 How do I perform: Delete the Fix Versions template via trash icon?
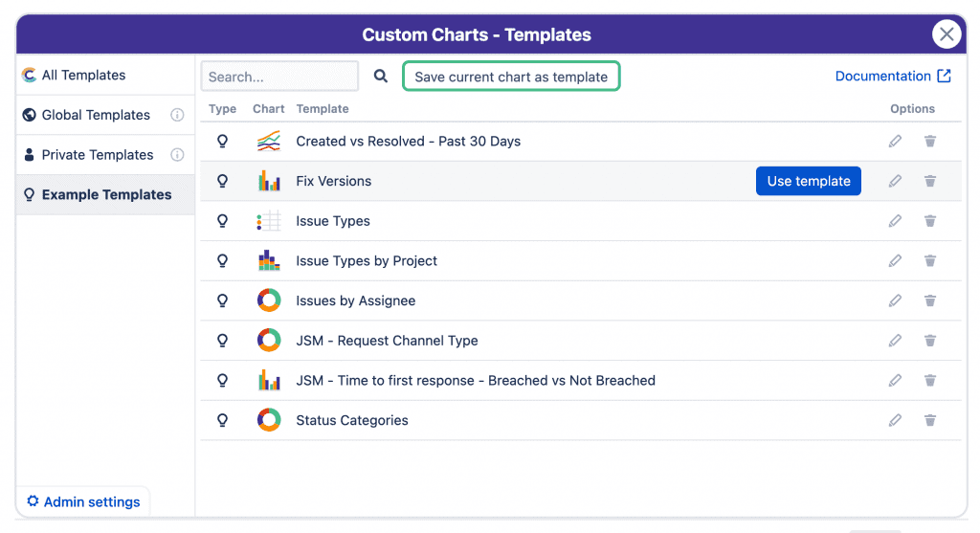929,181
